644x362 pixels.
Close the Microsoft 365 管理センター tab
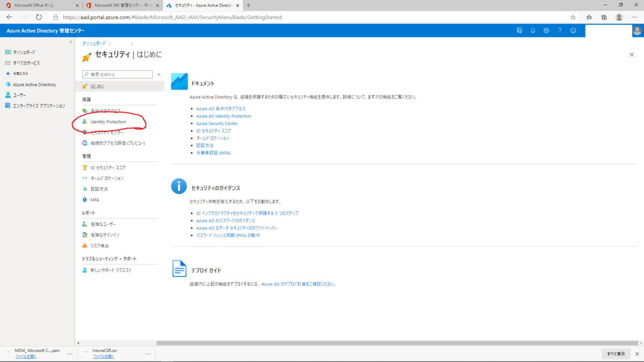pos(157,5)
